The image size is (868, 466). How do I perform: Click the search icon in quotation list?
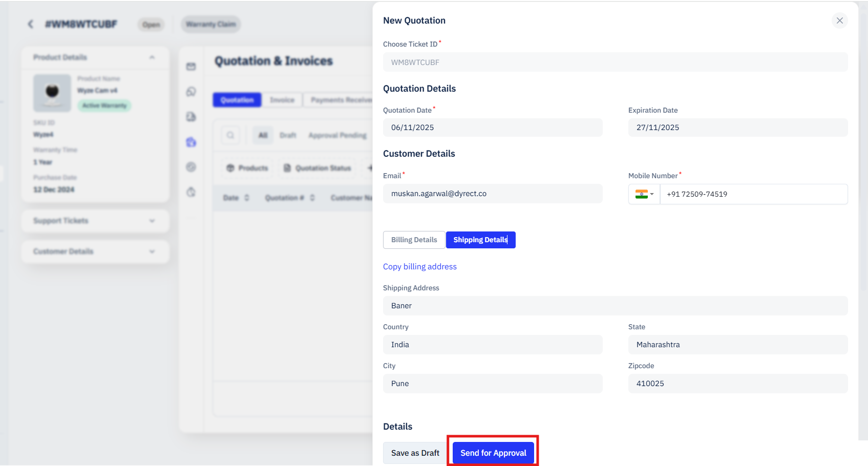(x=230, y=135)
